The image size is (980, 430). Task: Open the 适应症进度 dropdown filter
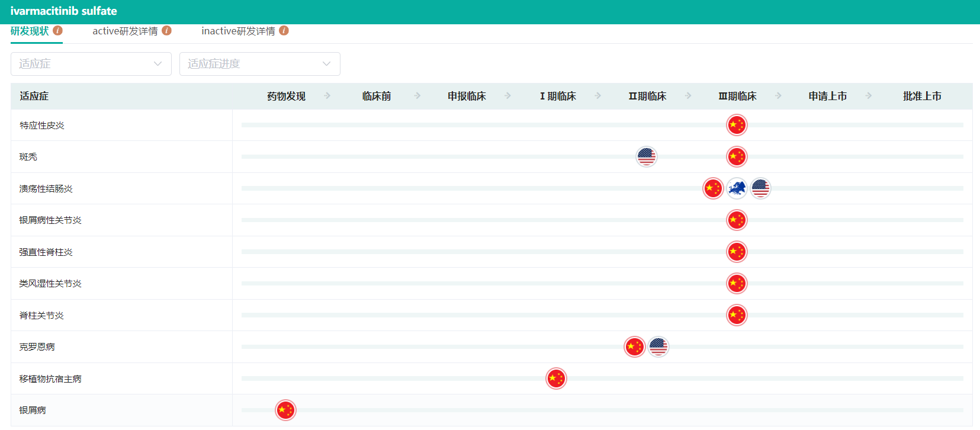pyautogui.click(x=259, y=64)
